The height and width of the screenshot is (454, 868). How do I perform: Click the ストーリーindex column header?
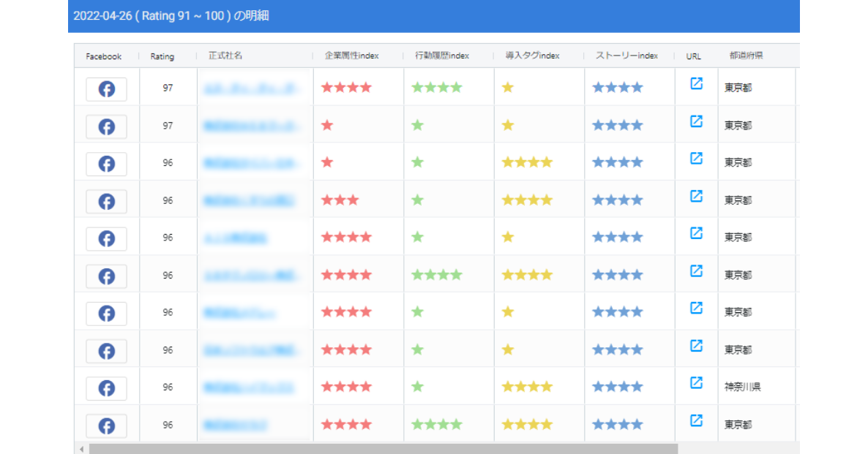[x=626, y=56]
